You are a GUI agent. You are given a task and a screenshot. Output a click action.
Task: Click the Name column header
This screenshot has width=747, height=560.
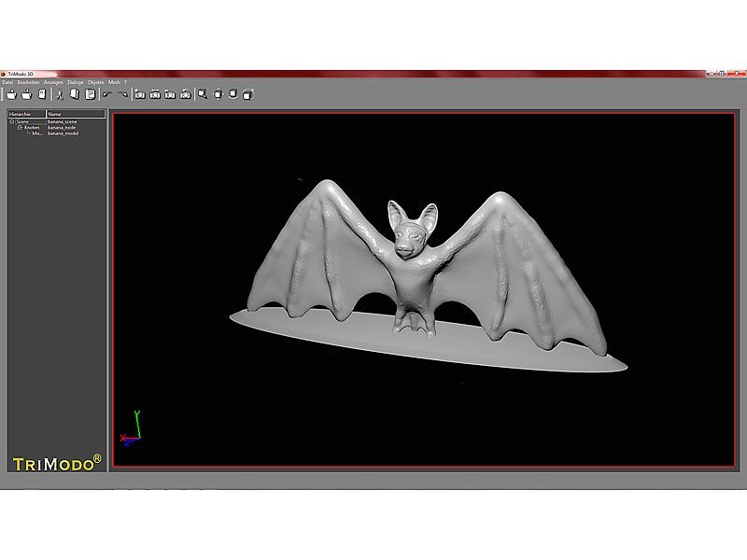click(75, 114)
